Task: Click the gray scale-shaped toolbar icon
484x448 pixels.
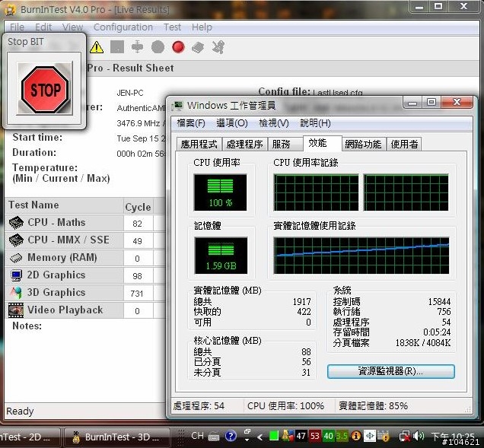Action: [137, 47]
